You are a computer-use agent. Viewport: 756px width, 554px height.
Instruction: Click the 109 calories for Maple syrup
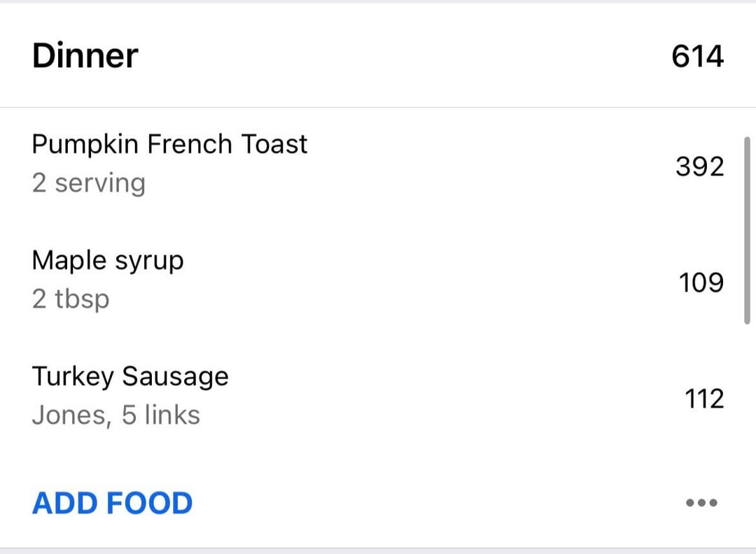tap(701, 283)
